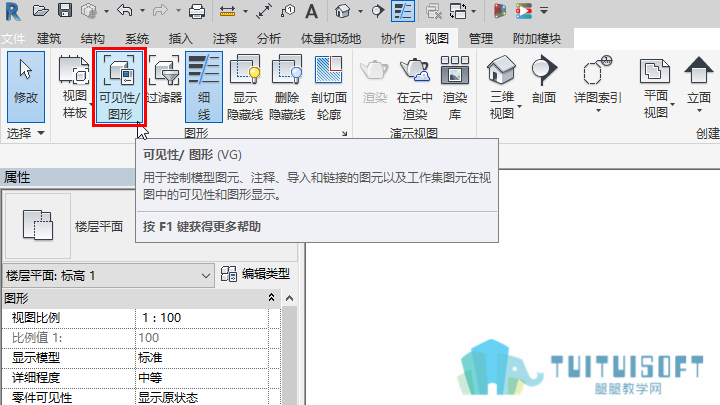
Task: Click the Synchronize/sync dropdown arrow next to sync icon
Action: click(106, 11)
